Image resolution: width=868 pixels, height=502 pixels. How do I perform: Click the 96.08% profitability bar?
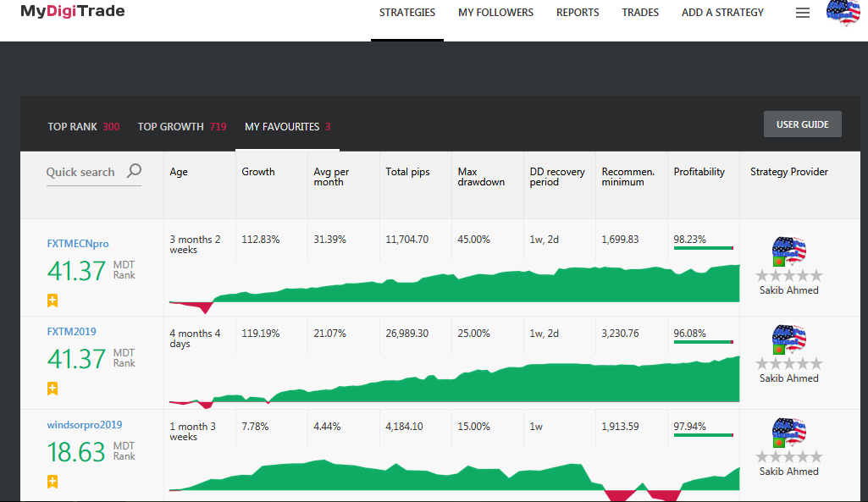click(x=704, y=342)
